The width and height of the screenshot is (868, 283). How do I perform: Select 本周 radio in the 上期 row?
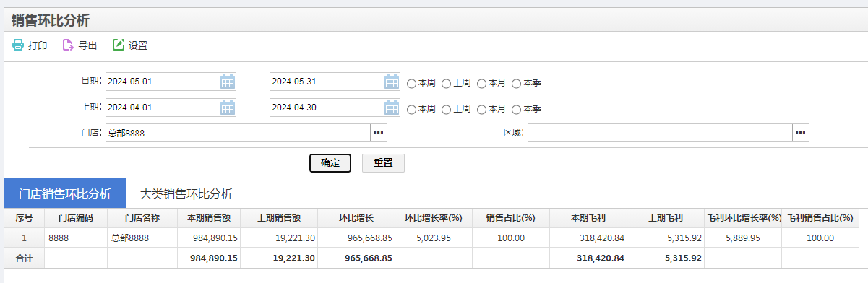coord(411,110)
